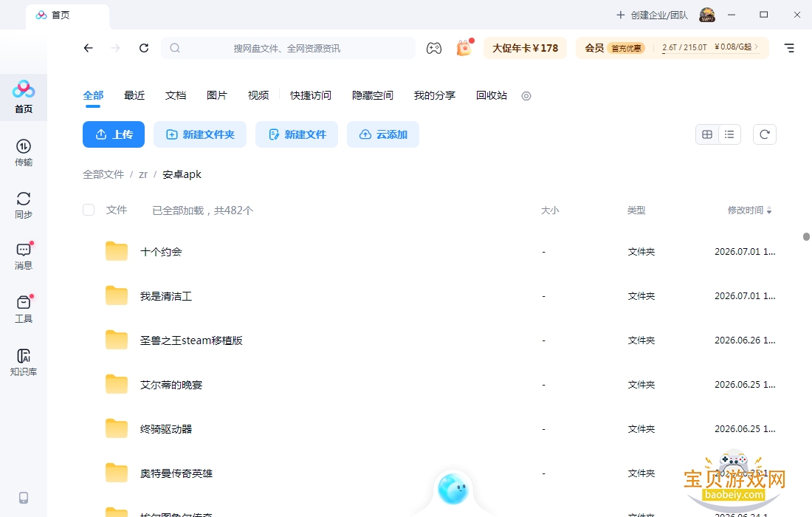Viewport: 812px width, 517px height.
Task: Click the 终骑驱动器 folder icon
Action: coord(117,429)
